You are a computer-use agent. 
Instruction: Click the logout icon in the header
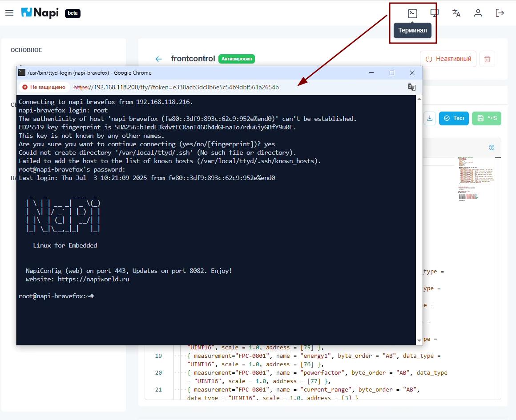tap(500, 13)
